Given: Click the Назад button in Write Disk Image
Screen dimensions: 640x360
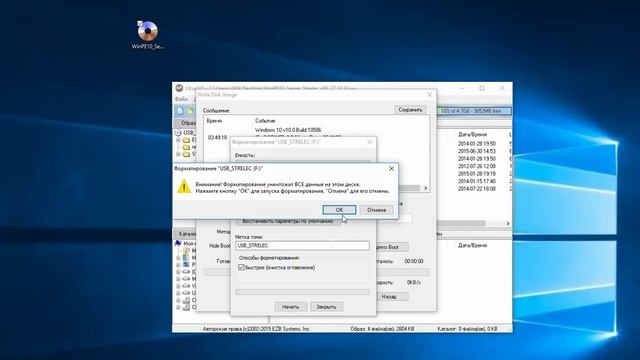Looking at the screenshot, I should (x=389, y=297).
